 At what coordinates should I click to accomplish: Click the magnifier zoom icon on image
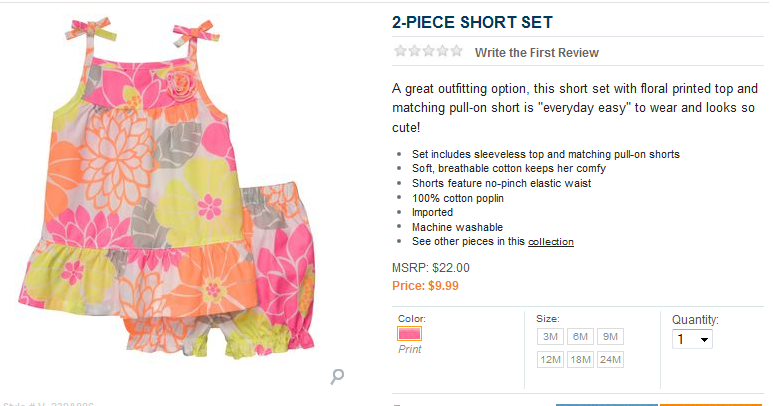[x=338, y=376]
